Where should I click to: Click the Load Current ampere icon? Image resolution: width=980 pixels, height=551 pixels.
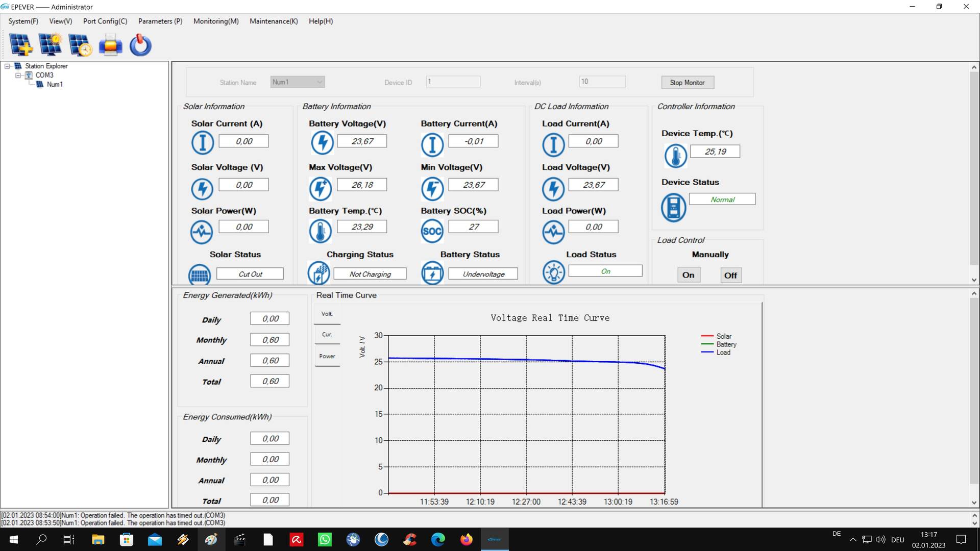(553, 145)
